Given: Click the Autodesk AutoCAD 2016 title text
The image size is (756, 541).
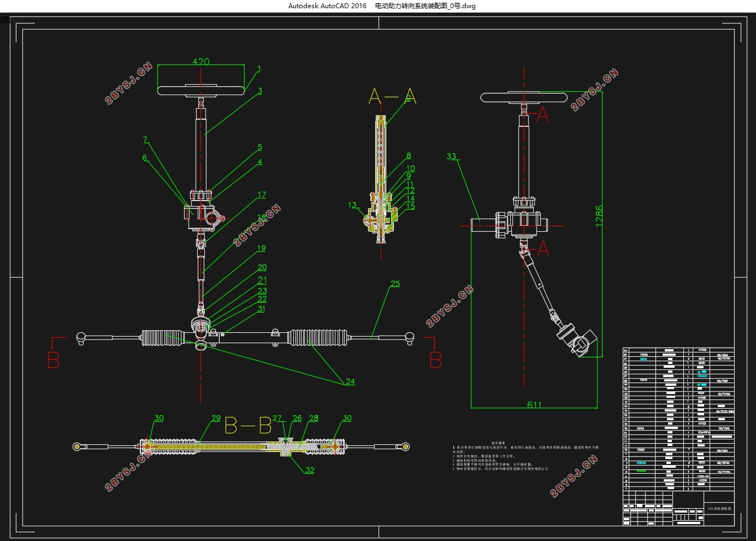Looking at the screenshot, I should pos(327,6).
